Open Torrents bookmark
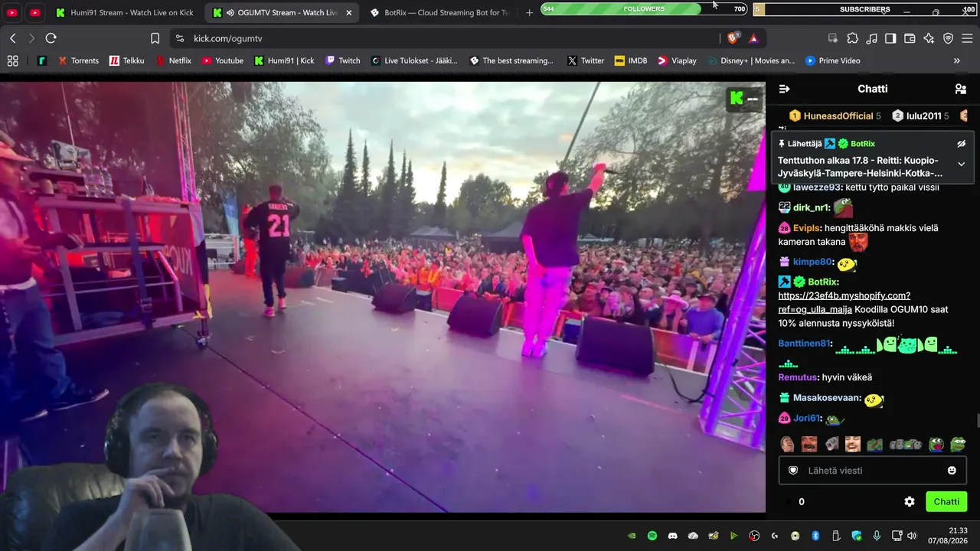Viewport: 980px width, 551px height. tap(78, 60)
